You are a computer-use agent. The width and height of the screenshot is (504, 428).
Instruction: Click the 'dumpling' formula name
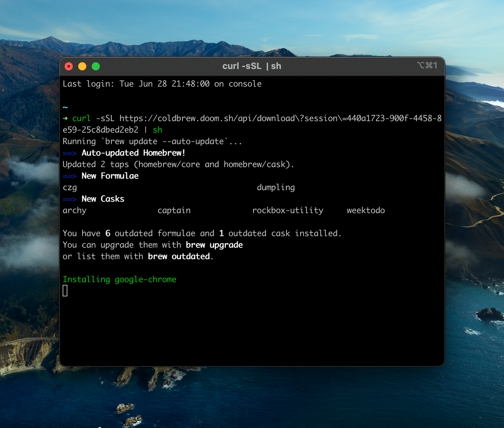[x=276, y=187]
